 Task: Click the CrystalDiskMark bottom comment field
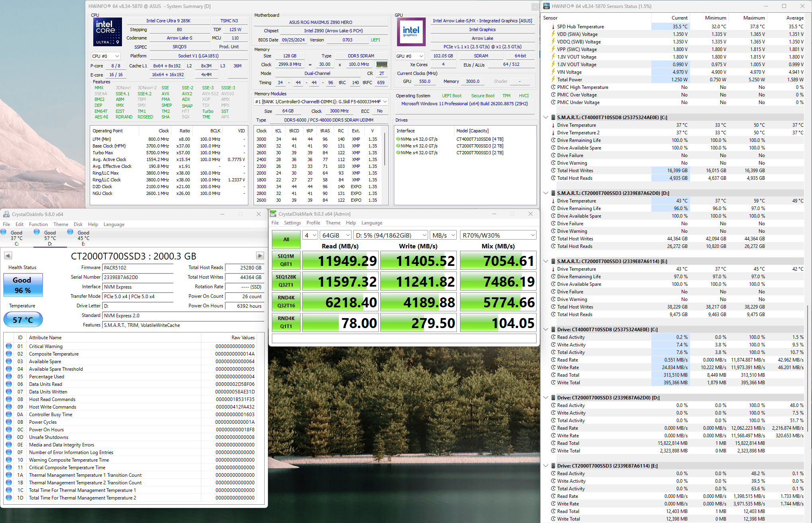(x=404, y=338)
